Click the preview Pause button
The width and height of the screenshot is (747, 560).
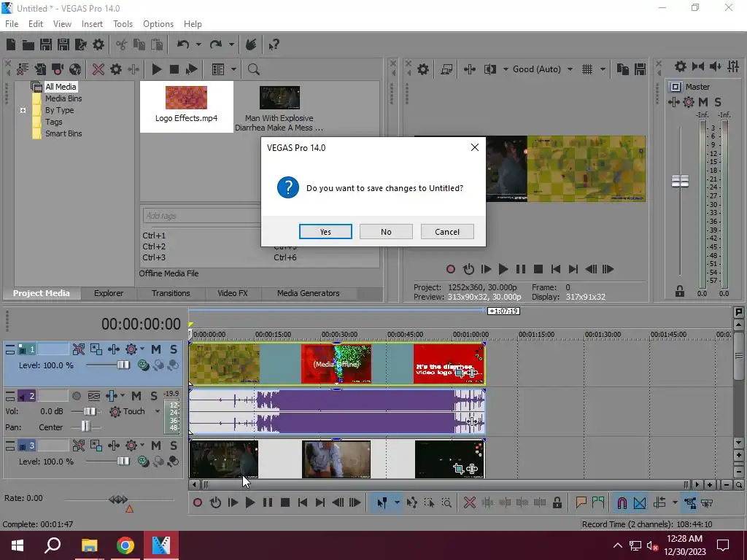(521, 270)
